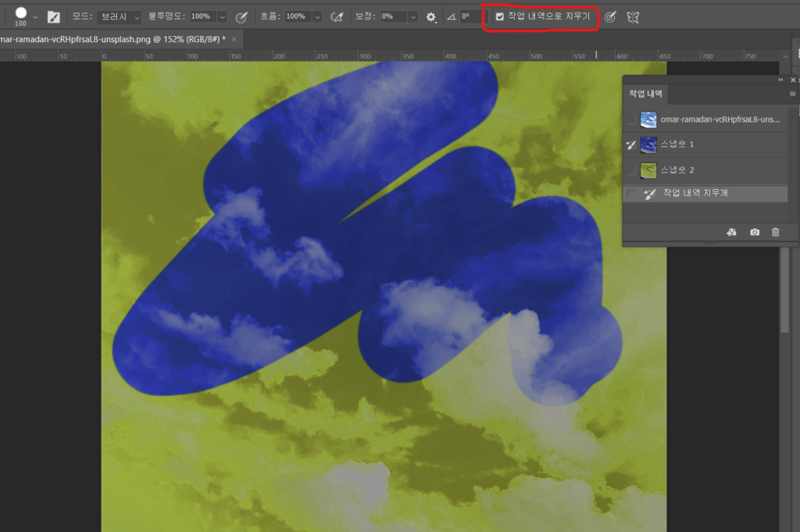Open the 작업 내역 panel menu

pos(792,93)
